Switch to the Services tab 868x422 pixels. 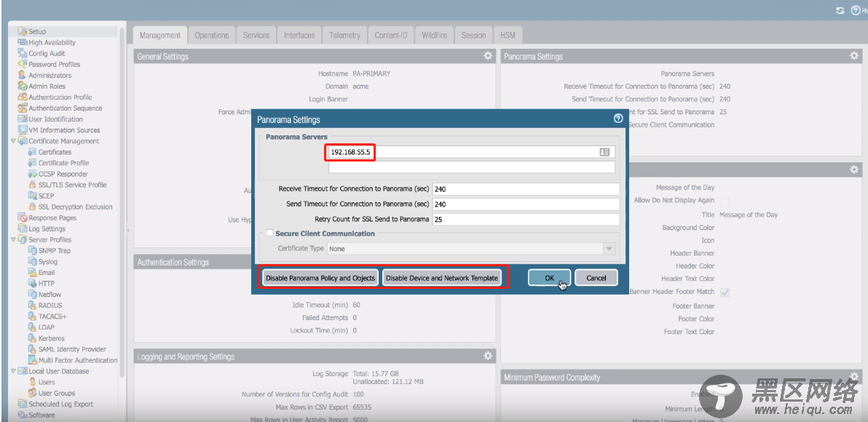coord(256,36)
